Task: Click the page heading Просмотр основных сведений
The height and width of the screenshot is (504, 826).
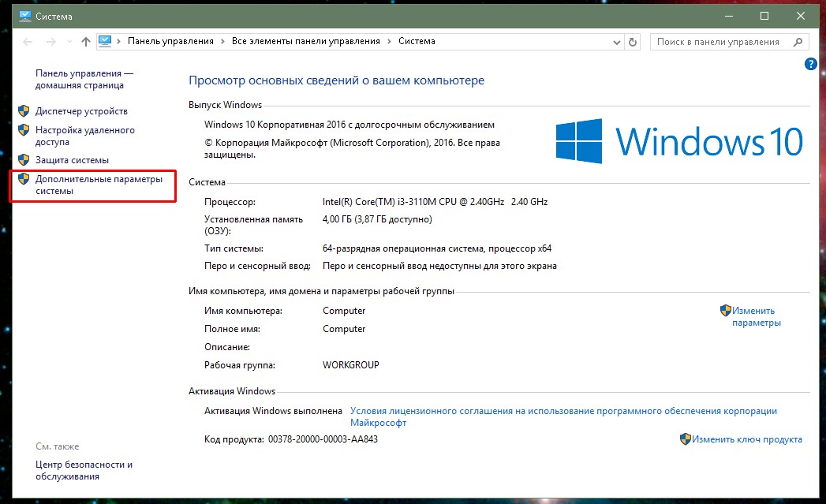Action: (337, 80)
